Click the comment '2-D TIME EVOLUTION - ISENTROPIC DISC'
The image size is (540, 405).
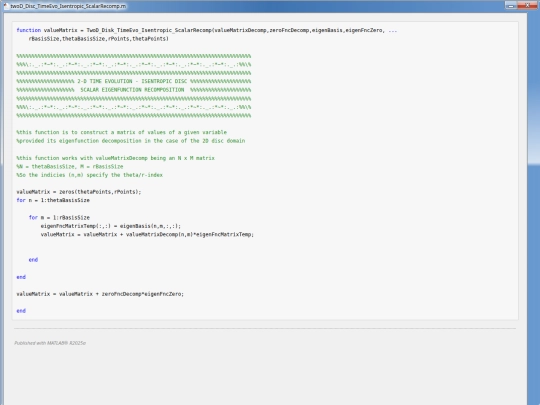132,81
